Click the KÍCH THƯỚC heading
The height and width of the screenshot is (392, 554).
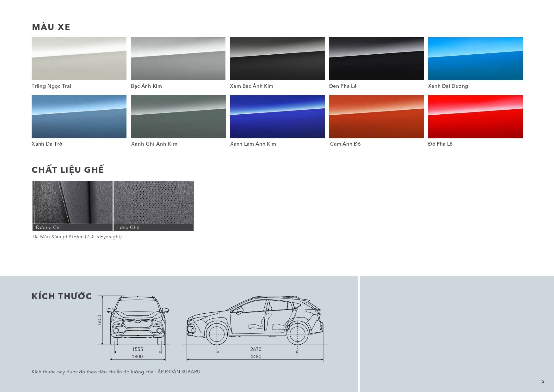62,296
